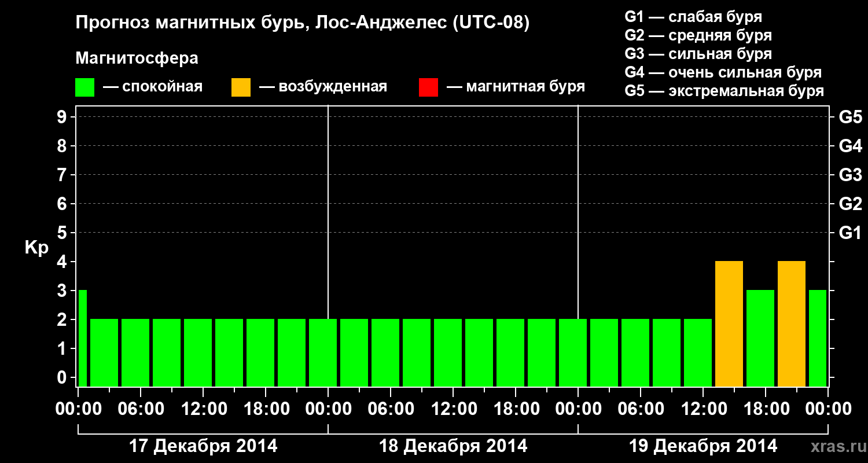This screenshot has height=463, width=868.
Task: Click the '18:00' time label under 17 Декабря
Action: pyautogui.click(x=266, y=409)
